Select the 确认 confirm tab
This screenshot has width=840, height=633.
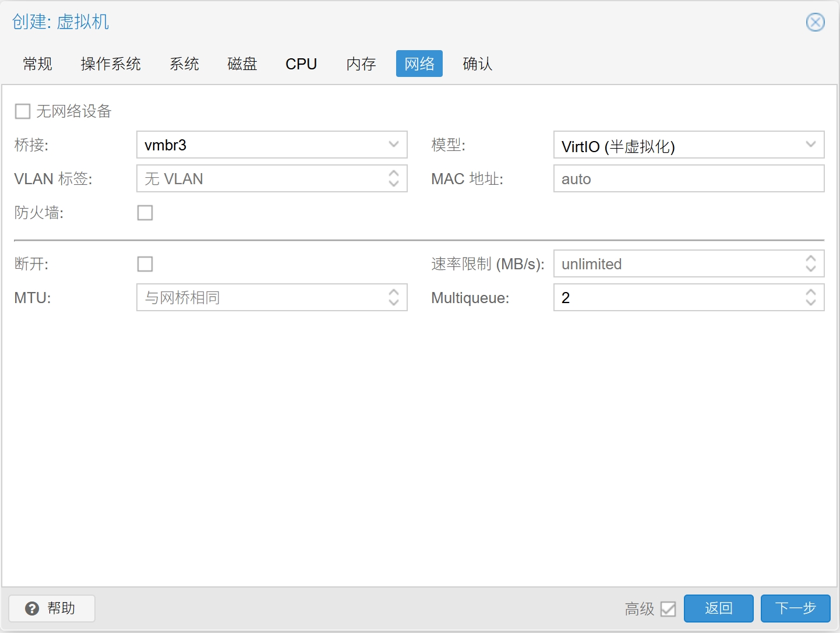(478, 64)
